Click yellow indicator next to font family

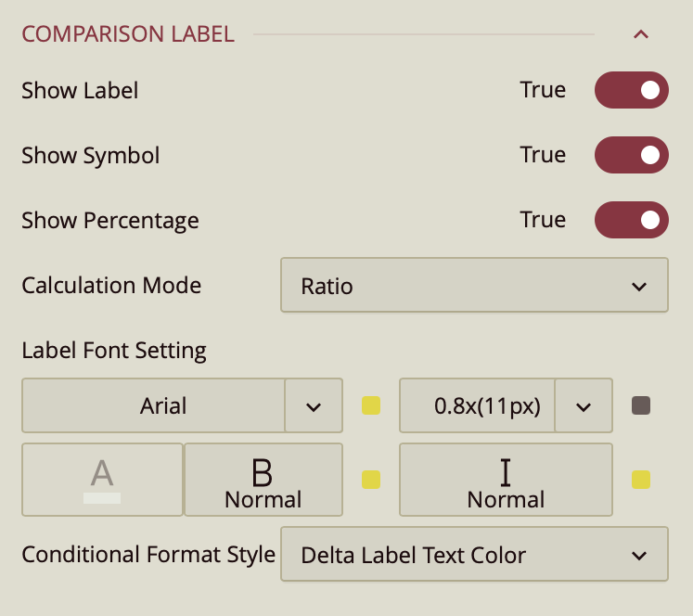pos(371,405)
